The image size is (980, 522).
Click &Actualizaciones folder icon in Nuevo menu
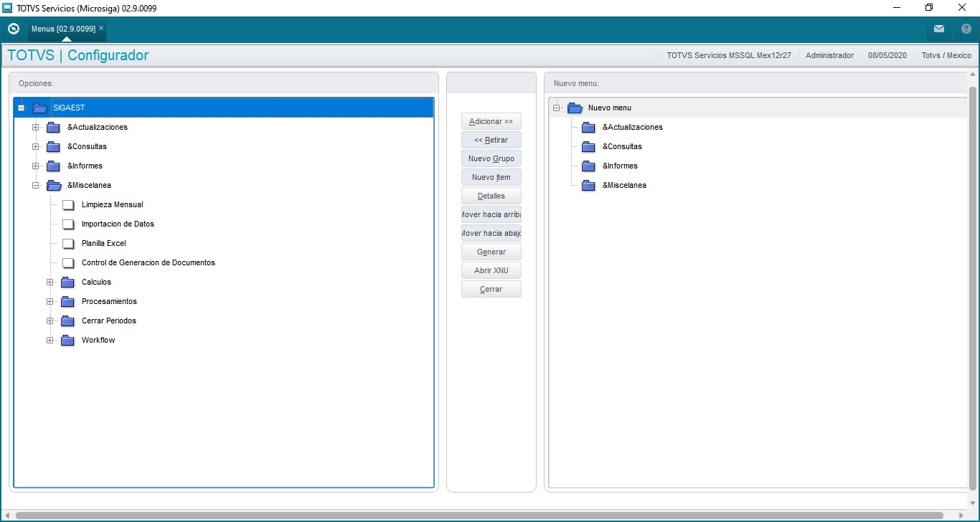pos(589,127)
